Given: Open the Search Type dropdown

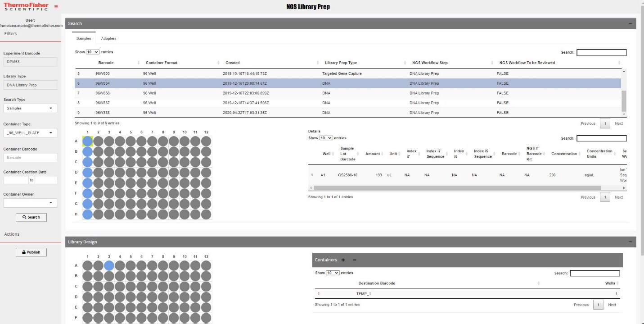Looking at the screenshot, I should tap(30, 108).
